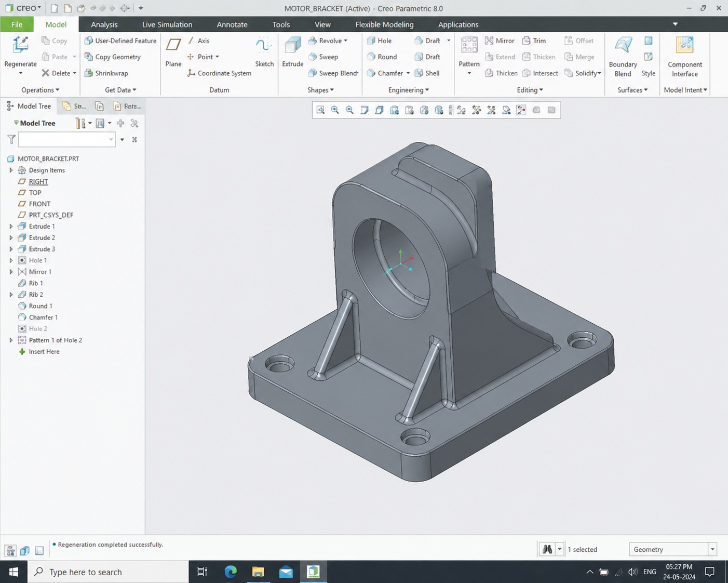Open Component Interface
728x583 pixels.
[685, 57]
